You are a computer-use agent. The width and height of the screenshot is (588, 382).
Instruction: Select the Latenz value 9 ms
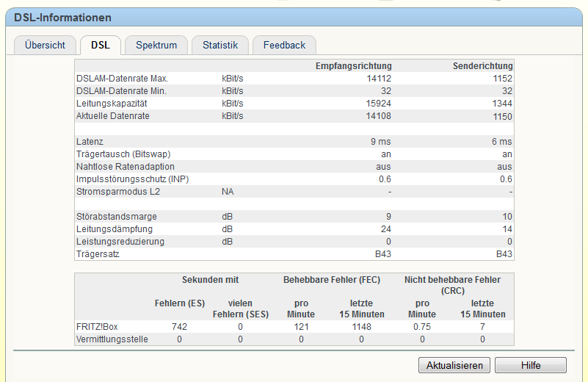tap(381, 141)
